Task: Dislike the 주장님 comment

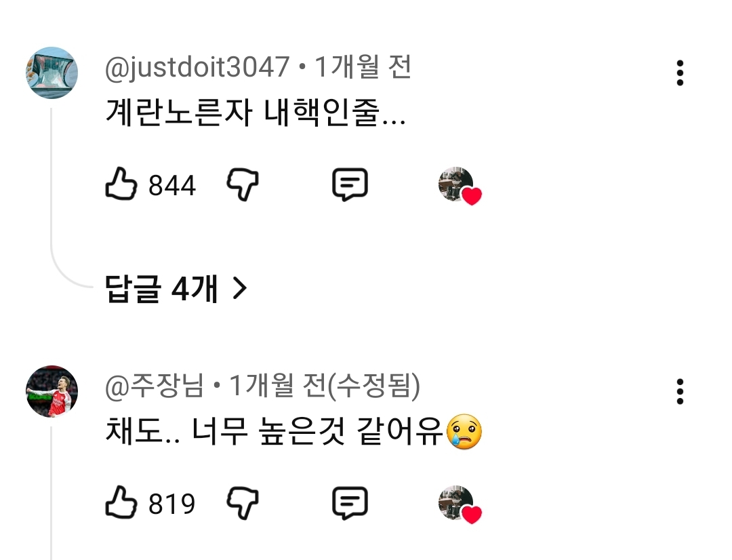Action: (x=243, y=503)
